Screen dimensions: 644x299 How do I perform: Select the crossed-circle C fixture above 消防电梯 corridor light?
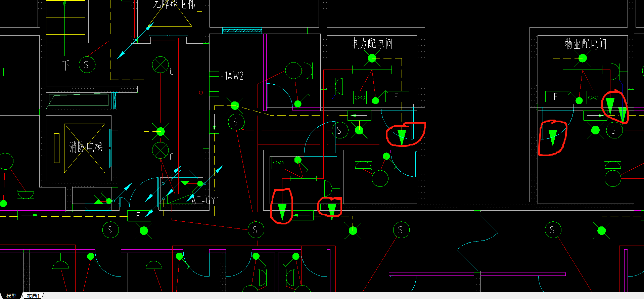pyautogui.click(x=160, y=65)
